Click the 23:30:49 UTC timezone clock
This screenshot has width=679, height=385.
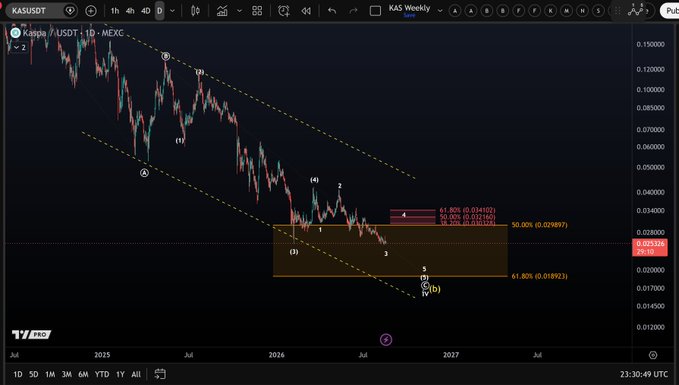tap(643, 374)
